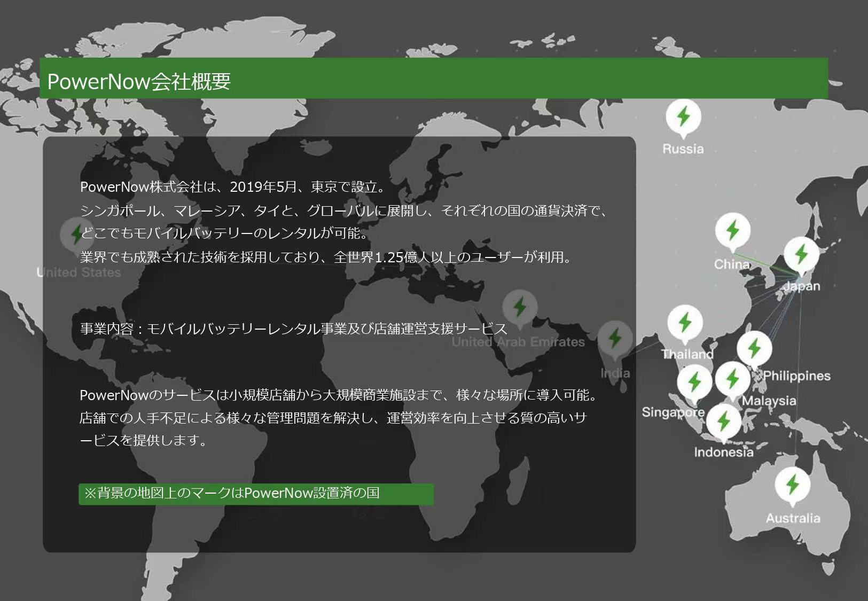Click the 事業内容 business description line
The width and height of the screenshot is (868, 601).
293,329
